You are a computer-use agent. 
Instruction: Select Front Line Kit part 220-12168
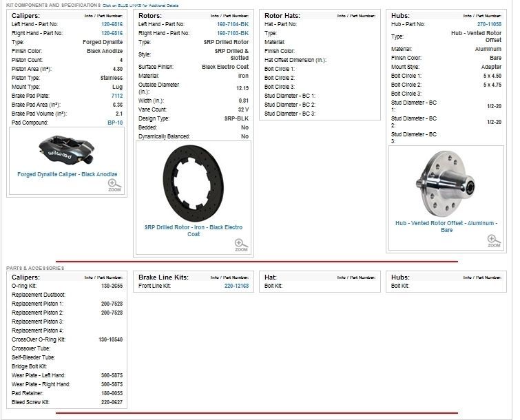coord(237,286)
